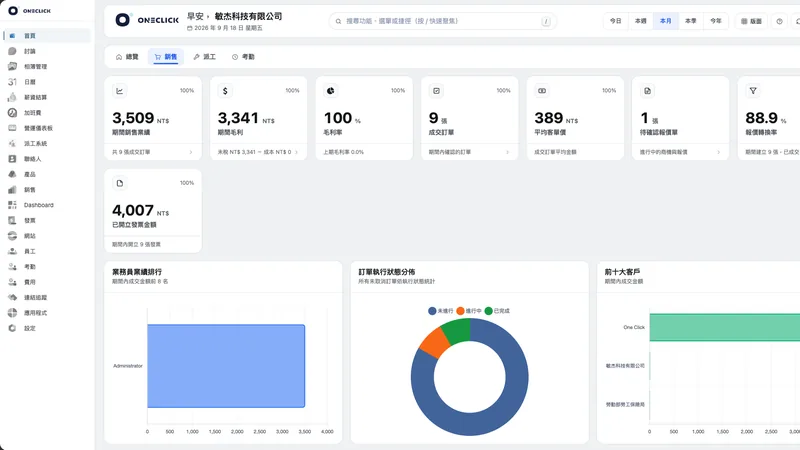Click the '敏杰科技有限公司' company name header
Screen dimensions: 800x450
pyautogui.click(x=248, y=16)
